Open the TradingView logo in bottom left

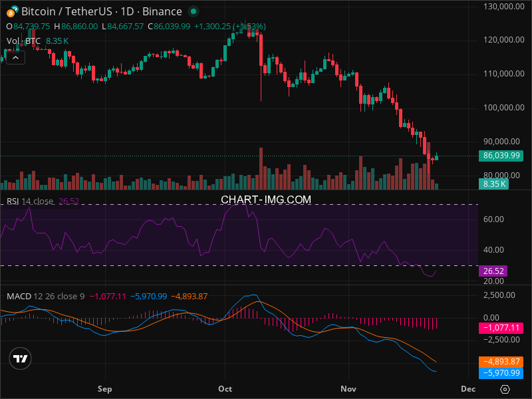(x=21, y=358)
